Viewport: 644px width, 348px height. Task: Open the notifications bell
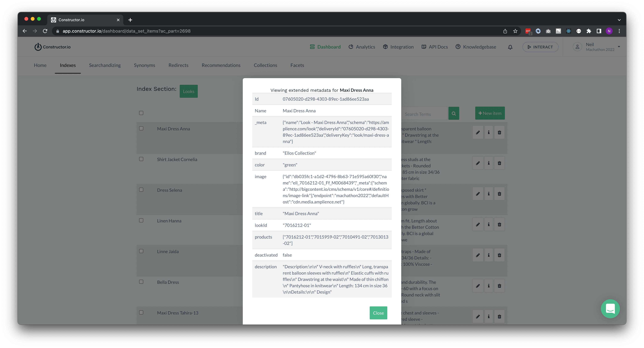click(510, 47)
